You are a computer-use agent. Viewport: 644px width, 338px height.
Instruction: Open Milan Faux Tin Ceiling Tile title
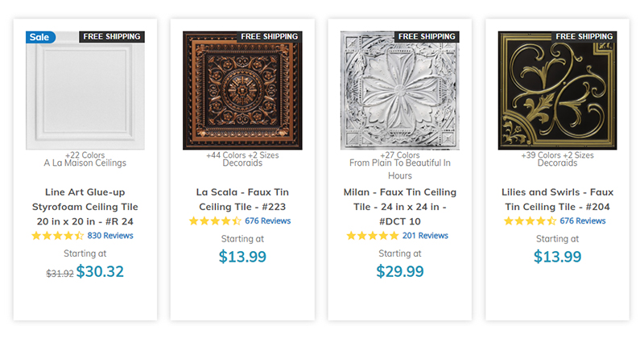point(399,207)
